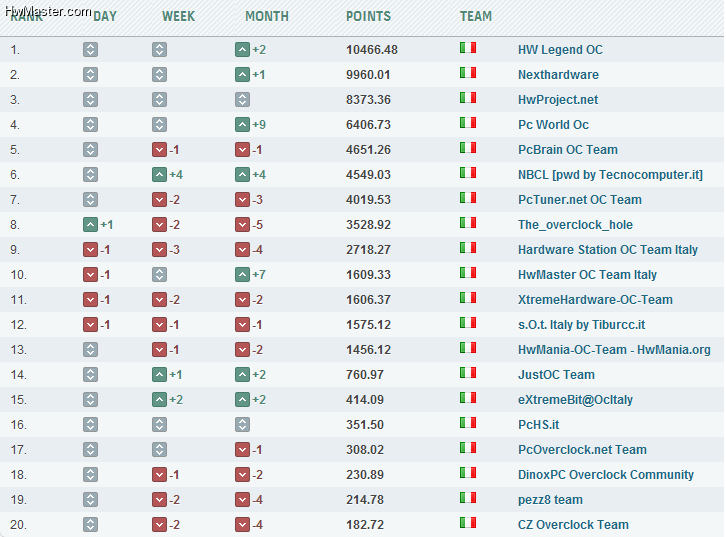Image resolution: width=726 pixels, height=537 pixels.
Task: Click the red -2 week arrow for CZ Overclock Team
Action: (x=159, y=525)
